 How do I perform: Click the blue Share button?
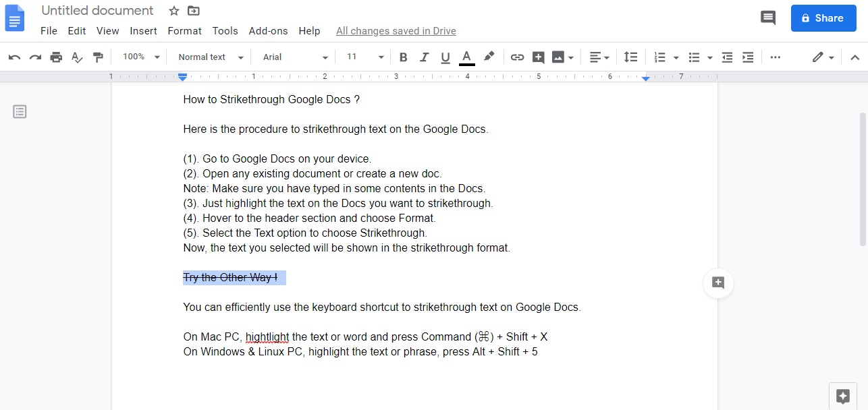coord(823,18)
